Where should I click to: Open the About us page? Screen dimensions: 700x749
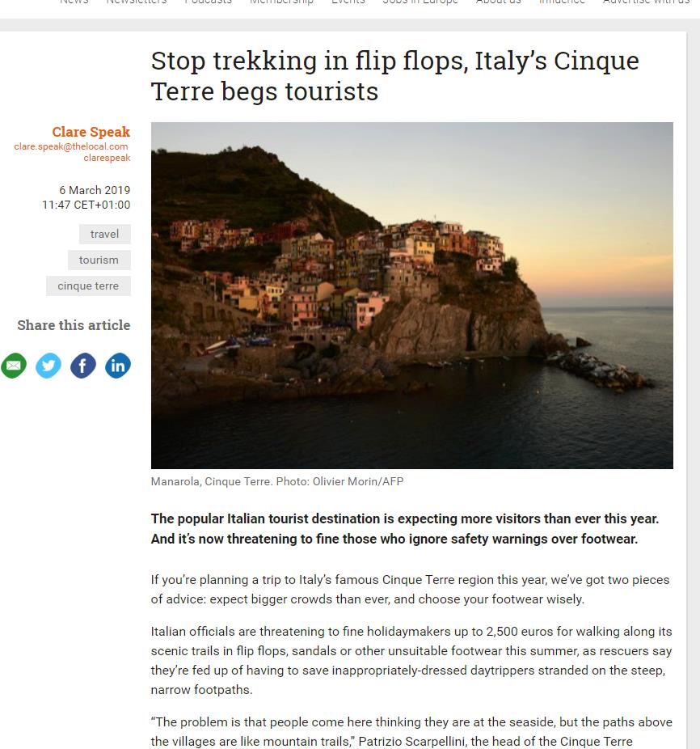499,2
